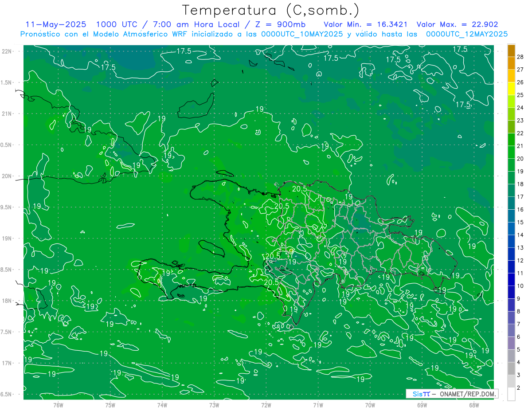Click the '68W' longitude axis label
This screenshot has height=411, width=532.
click(x=474, y=405)
